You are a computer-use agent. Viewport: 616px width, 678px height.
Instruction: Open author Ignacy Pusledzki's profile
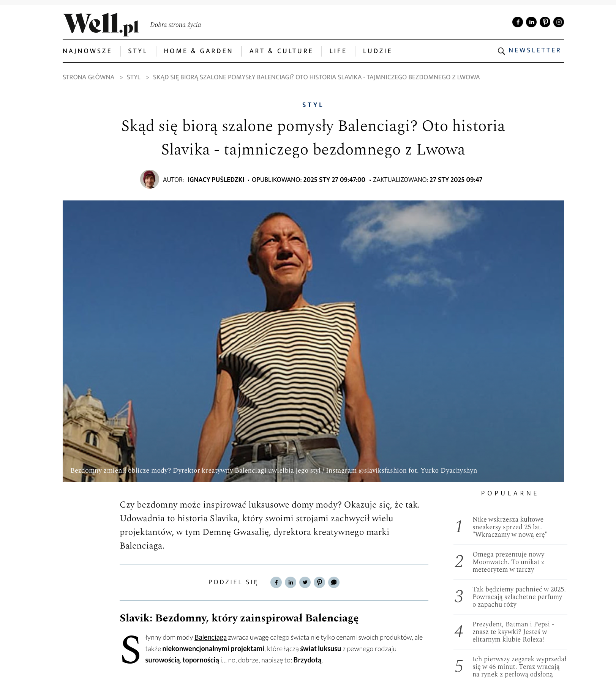point(216,180)
